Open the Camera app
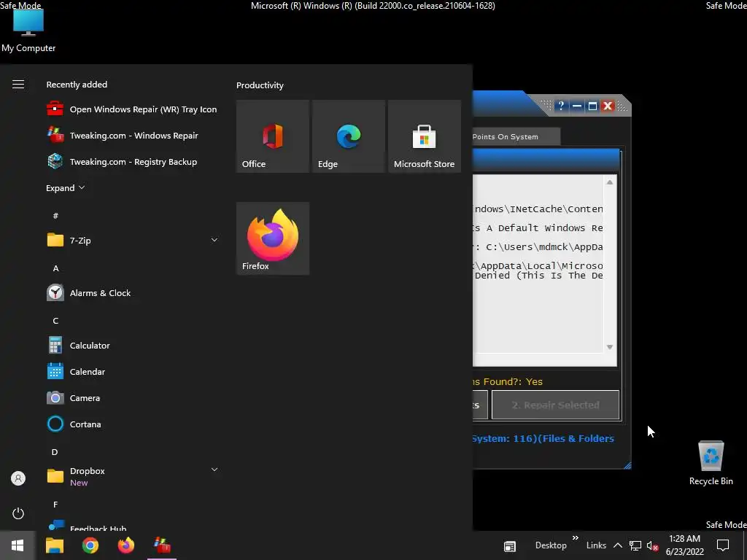Screen dimensions: 747x560 tap(74, 397)
